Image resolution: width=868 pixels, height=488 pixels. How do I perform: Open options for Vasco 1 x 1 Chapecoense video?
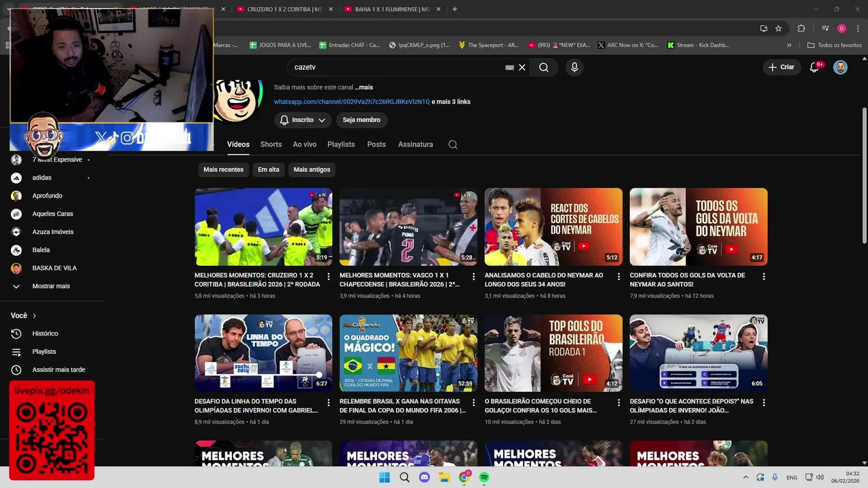point(473,277)
